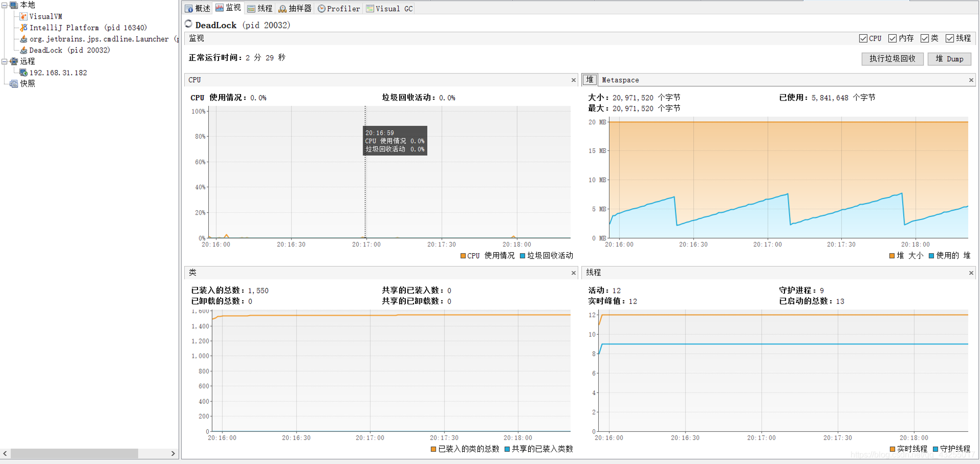Image resolution: width=980 pixels, height=464 pixels.
Task: Open the Visual GC tab
Action: pyautogui.click(x=390, y=8)
